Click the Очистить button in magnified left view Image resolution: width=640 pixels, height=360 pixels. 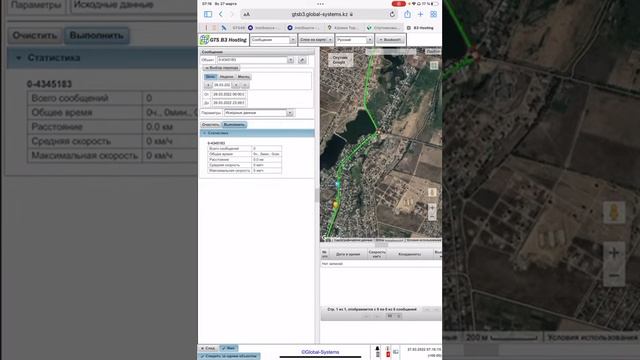tap(35, 36)
